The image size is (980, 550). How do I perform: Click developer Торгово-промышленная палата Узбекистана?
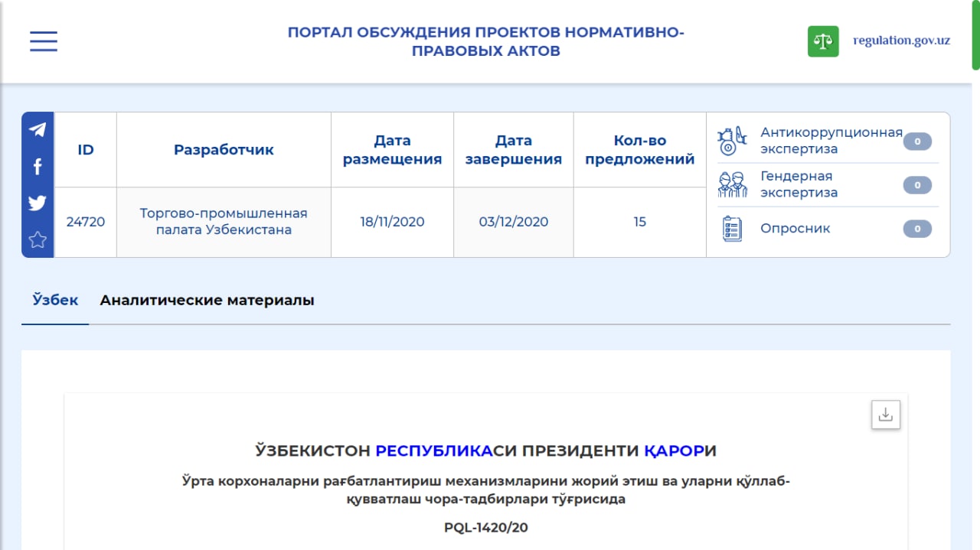(224, 222)
